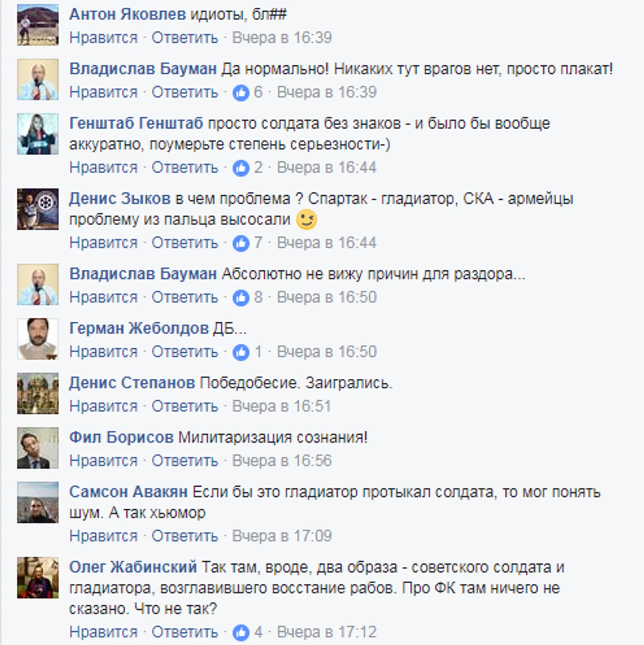644x645 pixels.
Task: Like Антон Яковлев's comment via Нравится
Action: 104,38
